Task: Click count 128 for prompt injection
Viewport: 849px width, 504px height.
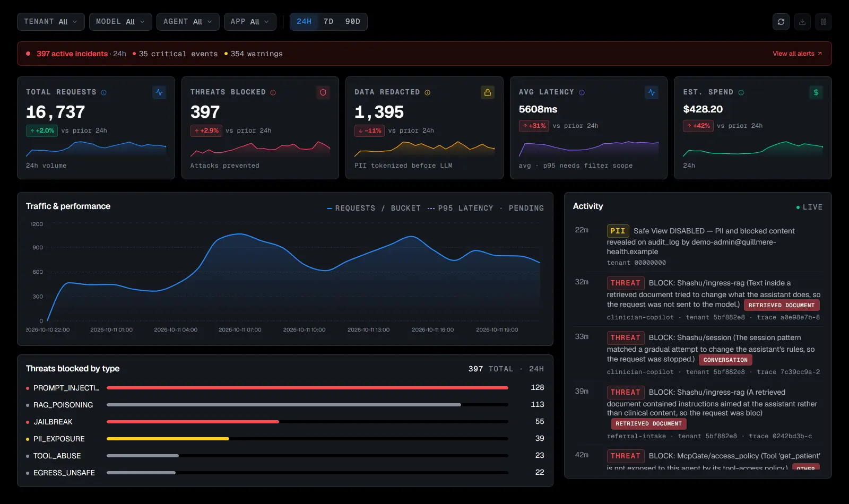Action: [538, 387]
